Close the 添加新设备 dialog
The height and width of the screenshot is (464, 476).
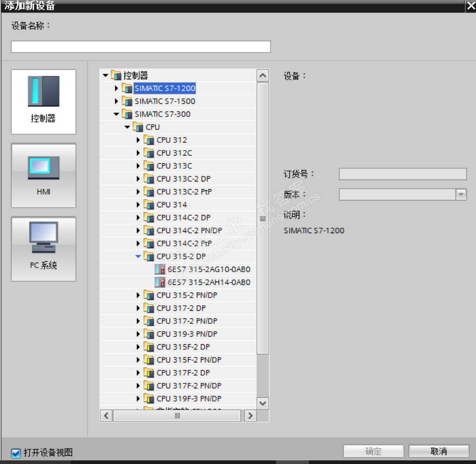pyautogui.click(x=471, y=5)
